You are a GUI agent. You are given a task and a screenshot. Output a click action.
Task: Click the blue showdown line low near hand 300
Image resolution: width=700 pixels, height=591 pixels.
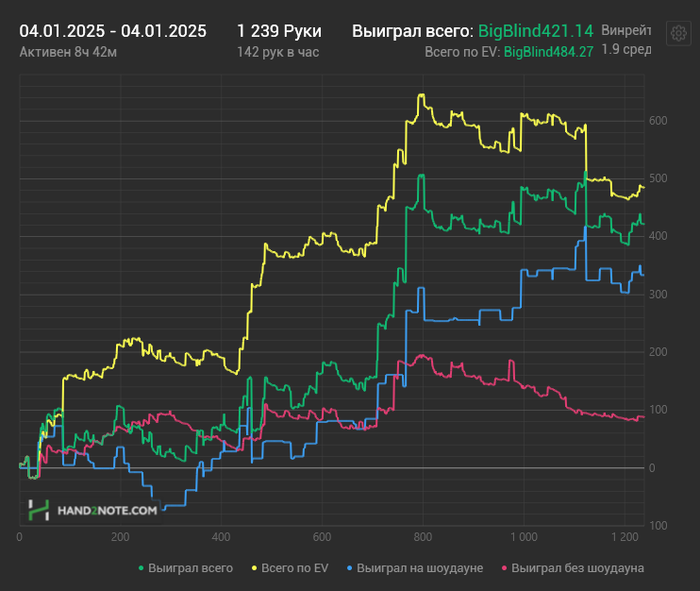coord(163,508)
